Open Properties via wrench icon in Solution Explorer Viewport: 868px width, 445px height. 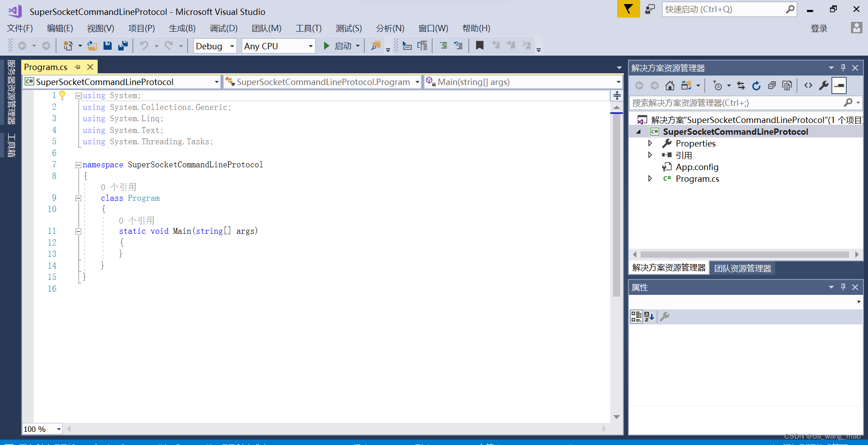824,85
